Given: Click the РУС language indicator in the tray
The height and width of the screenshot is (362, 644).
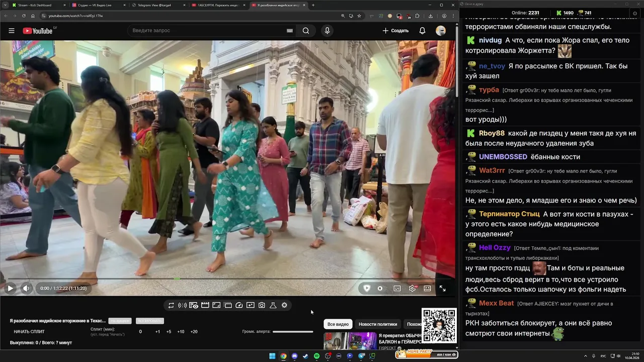Looking at the screenshot, I should click(x=603, y=356).
